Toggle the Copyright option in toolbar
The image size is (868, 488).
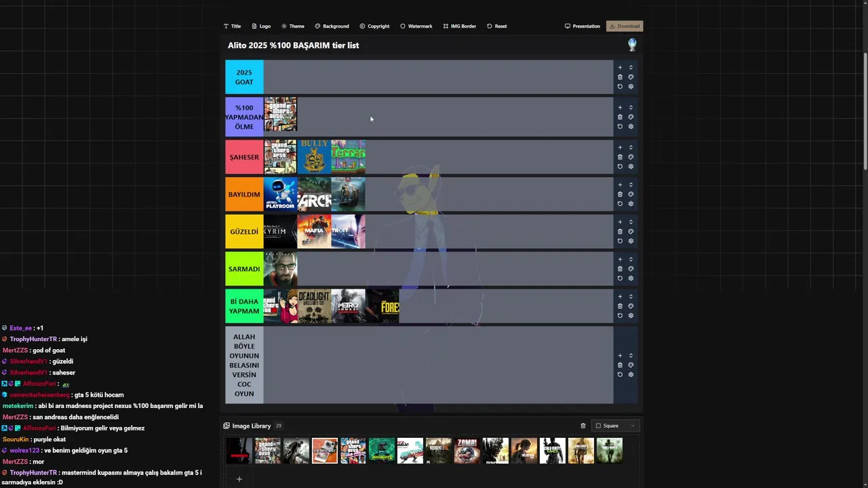pyautogui.click(x=374, y=26)
